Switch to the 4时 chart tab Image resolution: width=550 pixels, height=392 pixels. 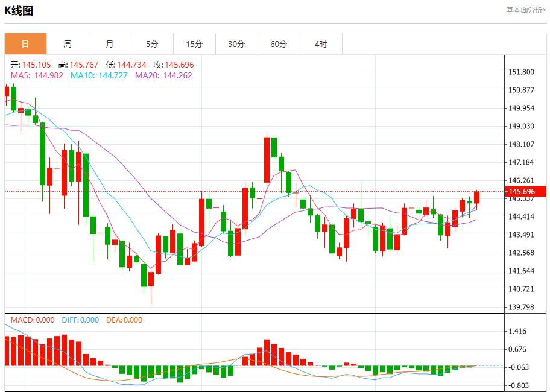coord(321,44)
